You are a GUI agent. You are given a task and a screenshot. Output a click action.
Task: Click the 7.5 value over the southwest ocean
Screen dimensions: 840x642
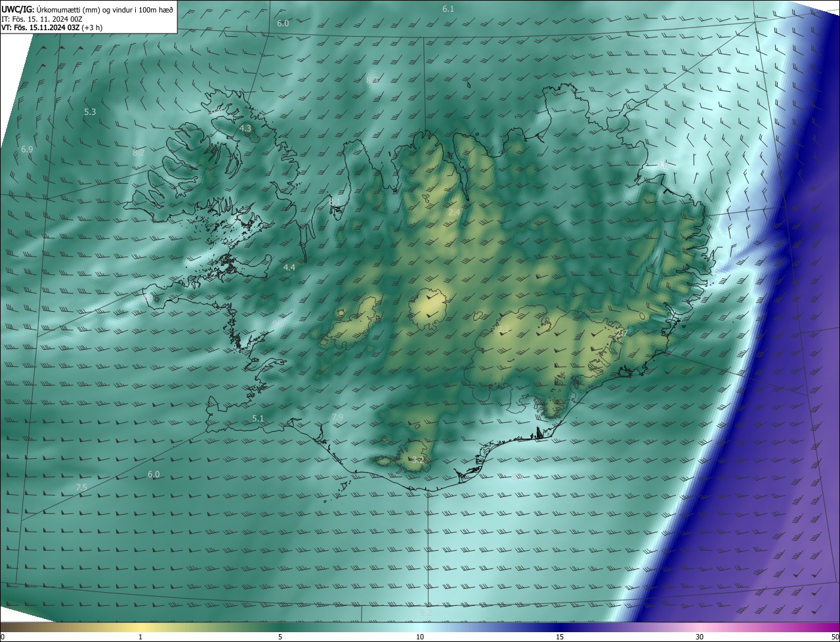coord(81,487)
